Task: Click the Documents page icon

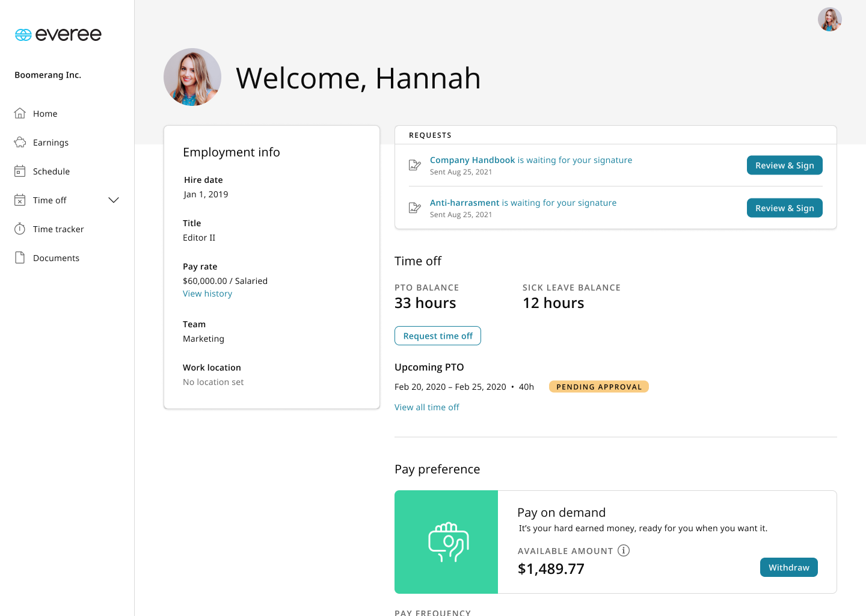Action: tap(20, 257)
